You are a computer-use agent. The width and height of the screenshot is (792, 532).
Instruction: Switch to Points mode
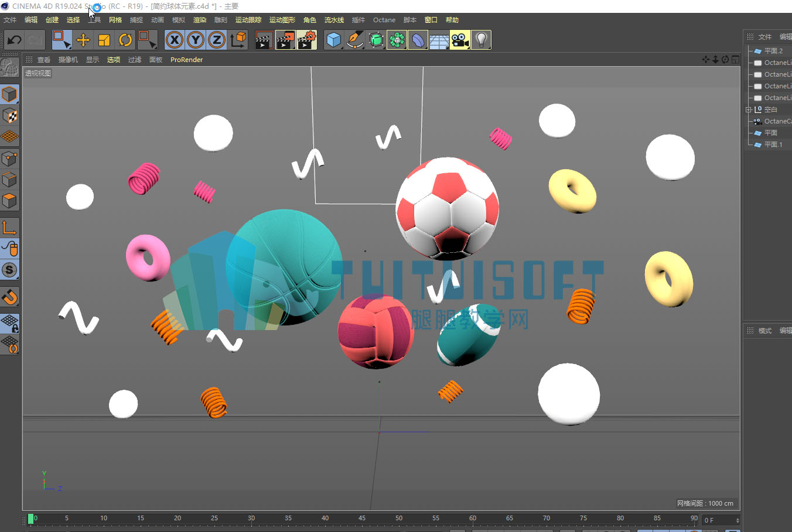pyautogui.click(x=9, y=159)
